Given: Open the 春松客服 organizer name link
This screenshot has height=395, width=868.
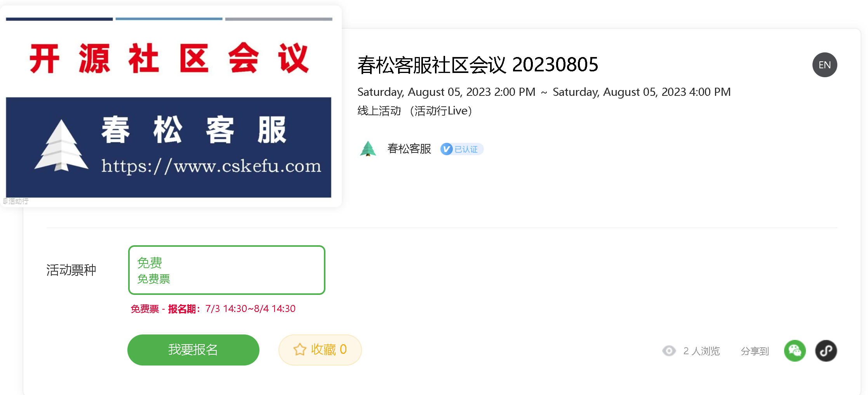Looking at the screenshot, I should (x=409, y=149).
